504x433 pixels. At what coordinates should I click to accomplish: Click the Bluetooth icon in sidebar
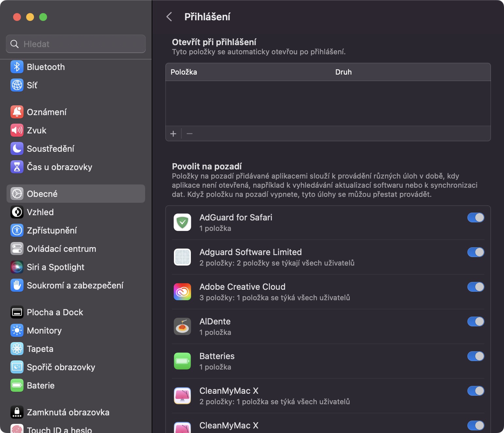pos(17,67)
